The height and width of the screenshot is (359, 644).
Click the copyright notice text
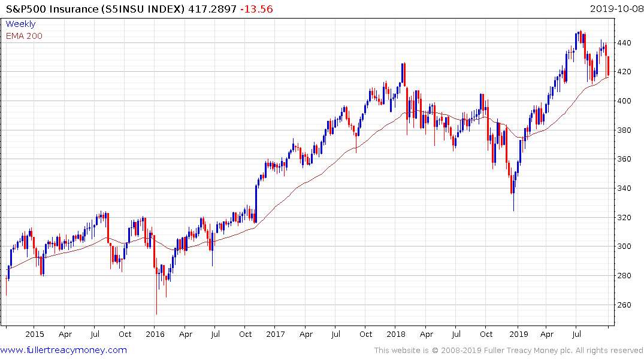tap(509, 351)
